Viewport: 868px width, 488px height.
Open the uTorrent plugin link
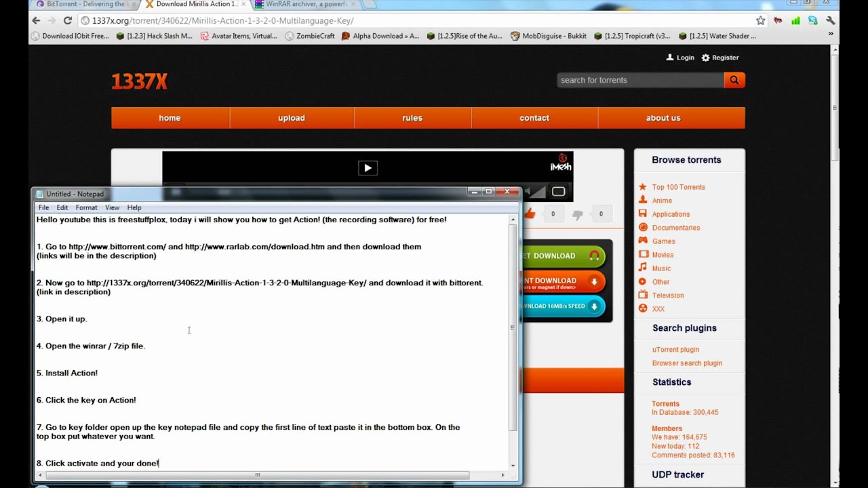pos(675,350)
